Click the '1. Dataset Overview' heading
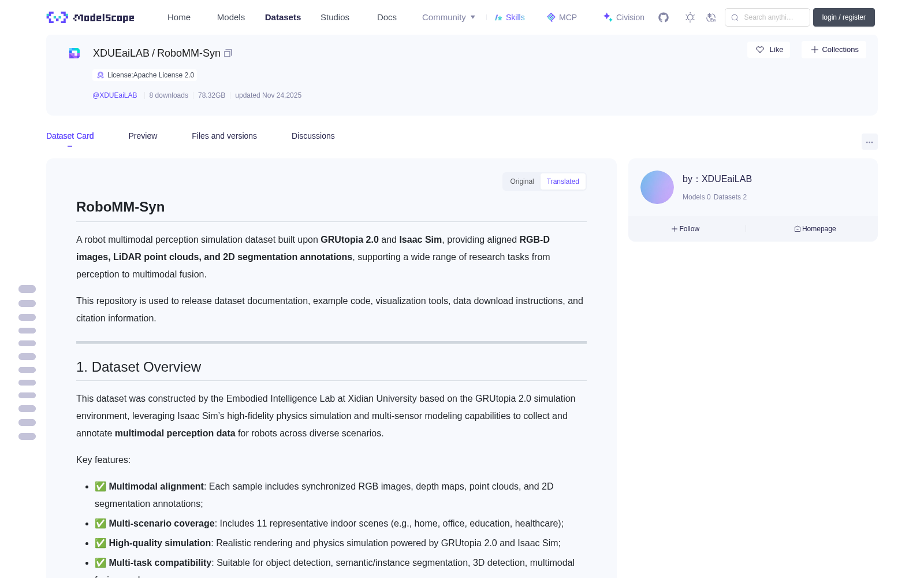The image size is (924, 578). click(x=139, y=367)
